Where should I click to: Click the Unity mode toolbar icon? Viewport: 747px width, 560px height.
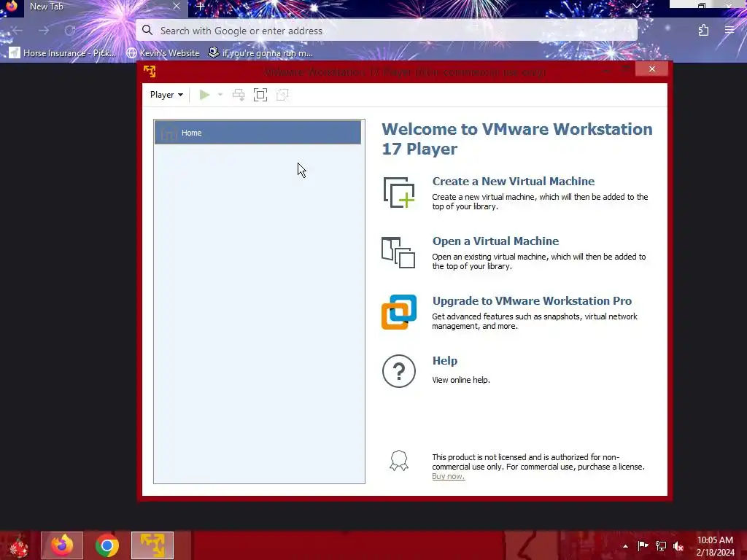coord(282,95)
